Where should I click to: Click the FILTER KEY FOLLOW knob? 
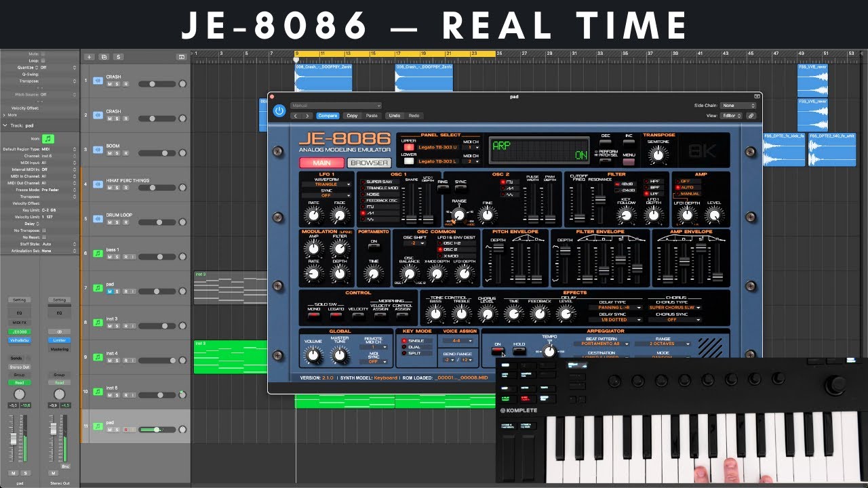626,216
